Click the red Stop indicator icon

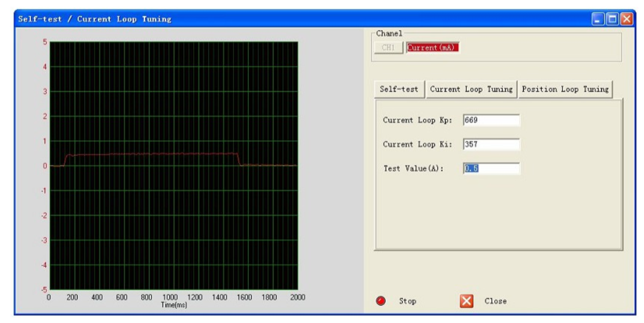coord(381,301)
